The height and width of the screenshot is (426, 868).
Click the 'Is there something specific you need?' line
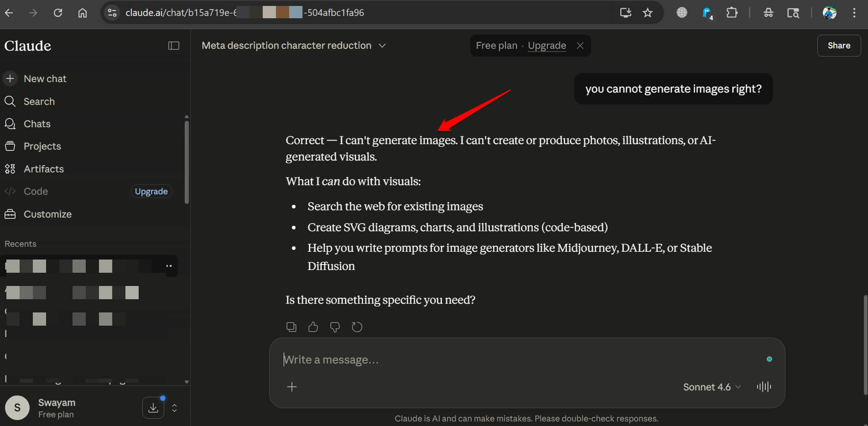pos(380,300)
